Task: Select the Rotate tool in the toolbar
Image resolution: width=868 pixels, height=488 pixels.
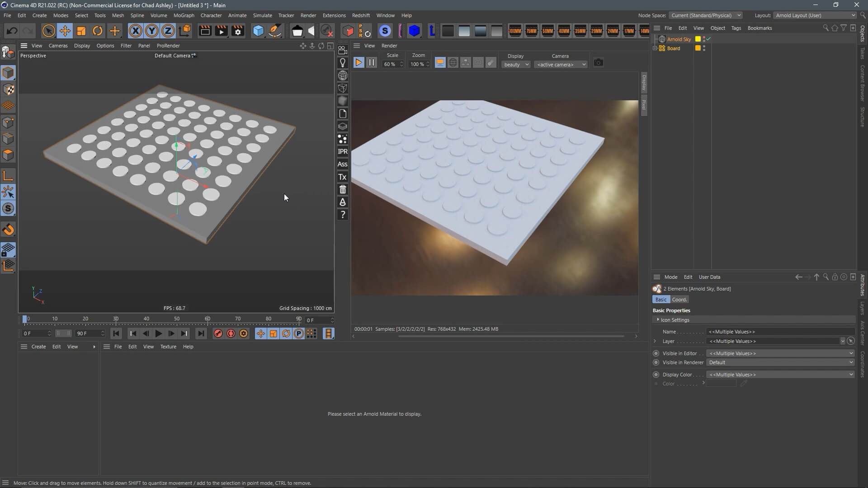Action: [x=98, y=31]
